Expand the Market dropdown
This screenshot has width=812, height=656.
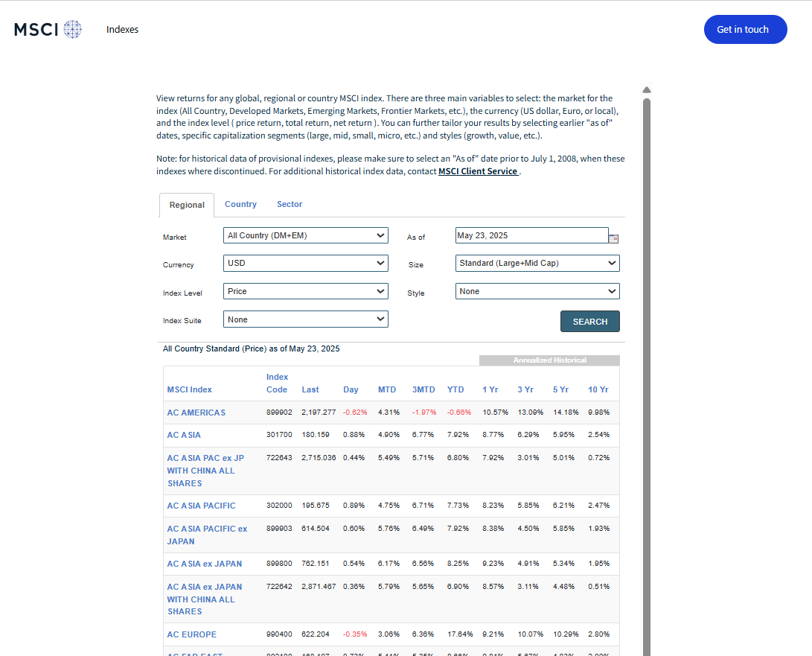306,235
